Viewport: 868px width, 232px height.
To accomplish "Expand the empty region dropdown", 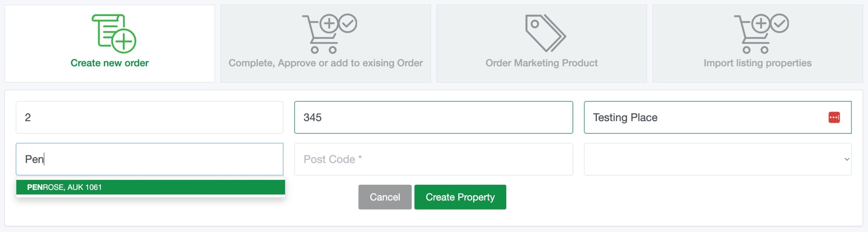I will (x=717, y=159).
